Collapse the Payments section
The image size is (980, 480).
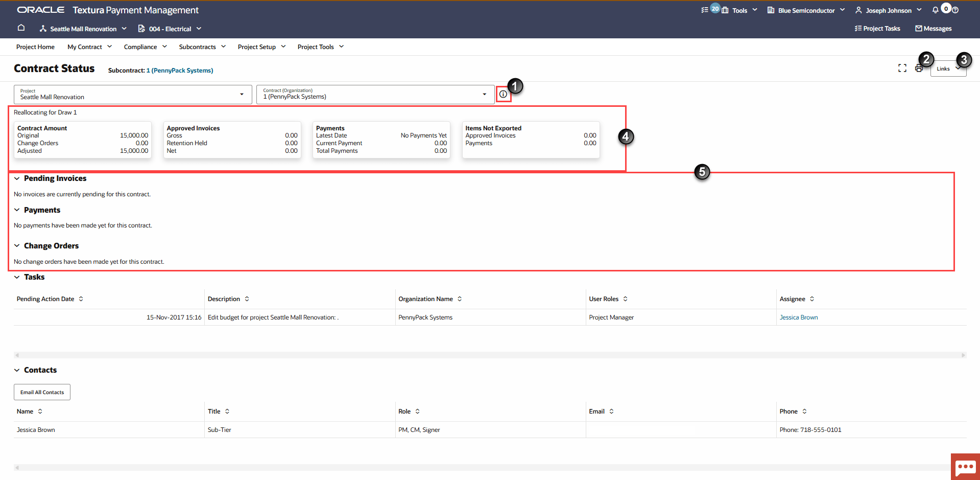tap(17, 210)
